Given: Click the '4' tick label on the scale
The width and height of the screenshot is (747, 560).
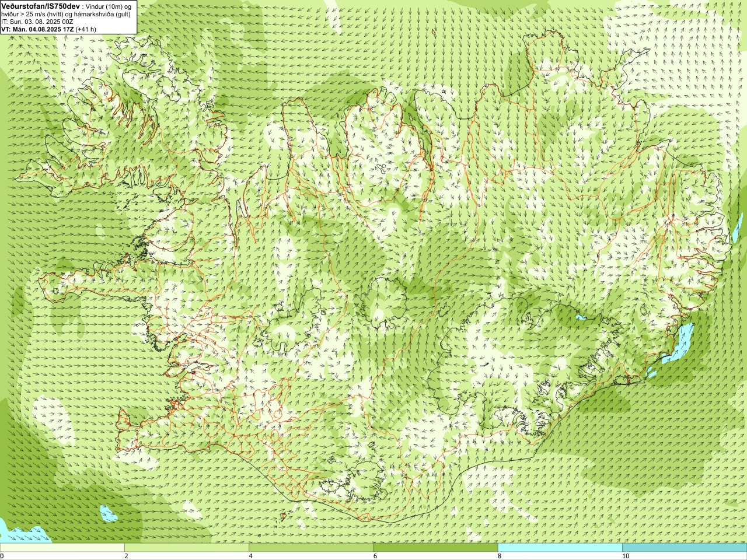Looking at the screenshot, I should pos(250,556).
